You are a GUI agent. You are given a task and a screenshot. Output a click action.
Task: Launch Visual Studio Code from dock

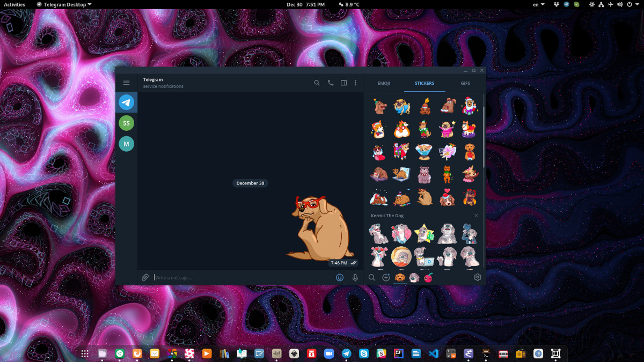[x=434, y=353]
